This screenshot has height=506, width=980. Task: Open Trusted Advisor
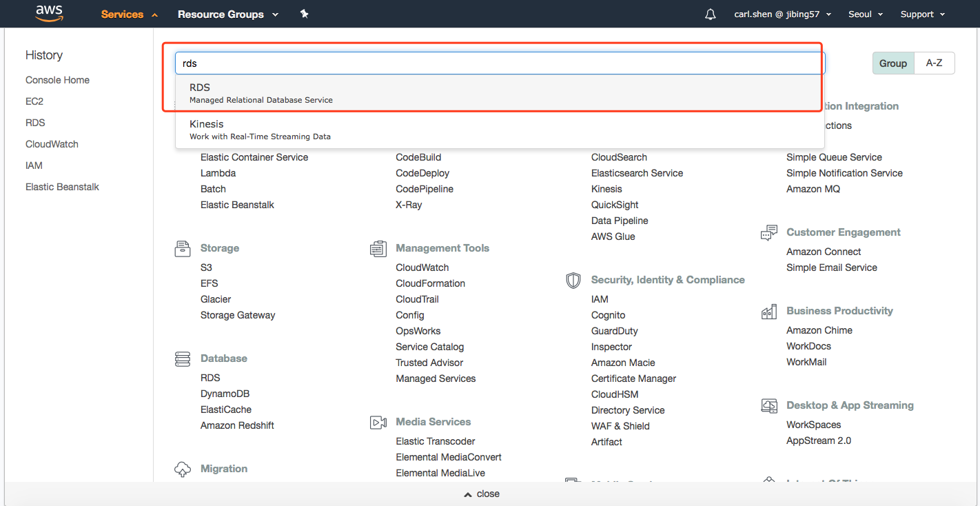[x=429, y=363]
